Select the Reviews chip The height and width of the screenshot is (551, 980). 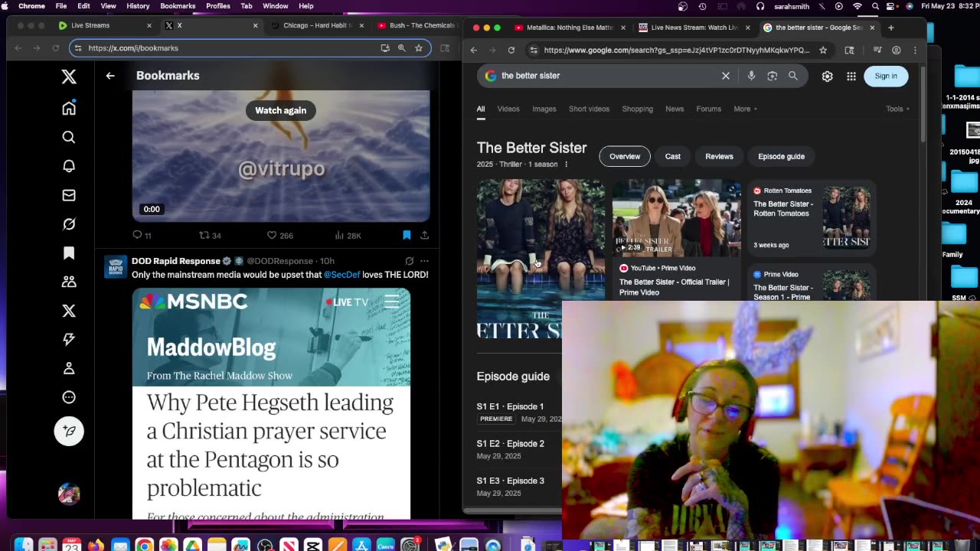(x=719, y=156)
